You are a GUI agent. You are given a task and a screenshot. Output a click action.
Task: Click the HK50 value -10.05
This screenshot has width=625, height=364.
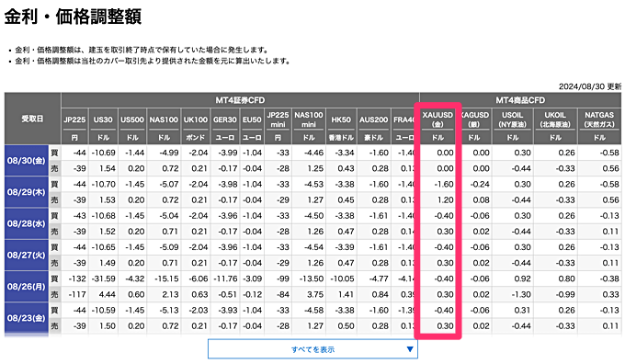(342, 279)
